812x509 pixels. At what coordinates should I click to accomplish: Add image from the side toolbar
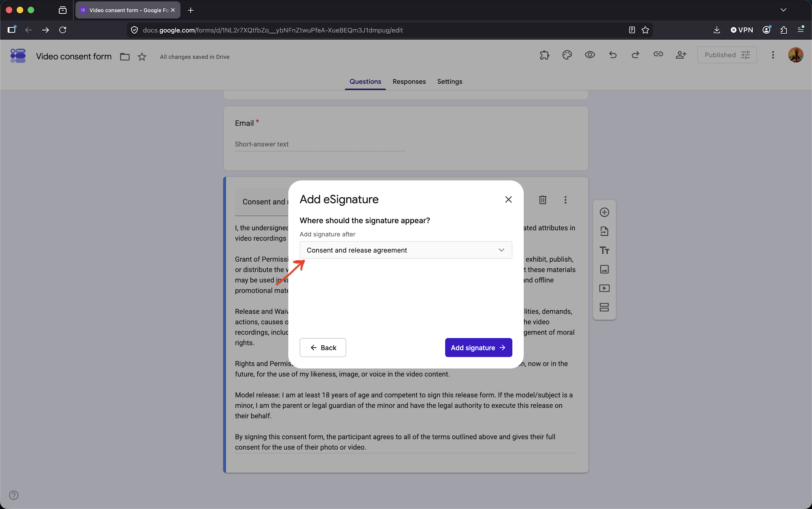click(x=604, y=269)
